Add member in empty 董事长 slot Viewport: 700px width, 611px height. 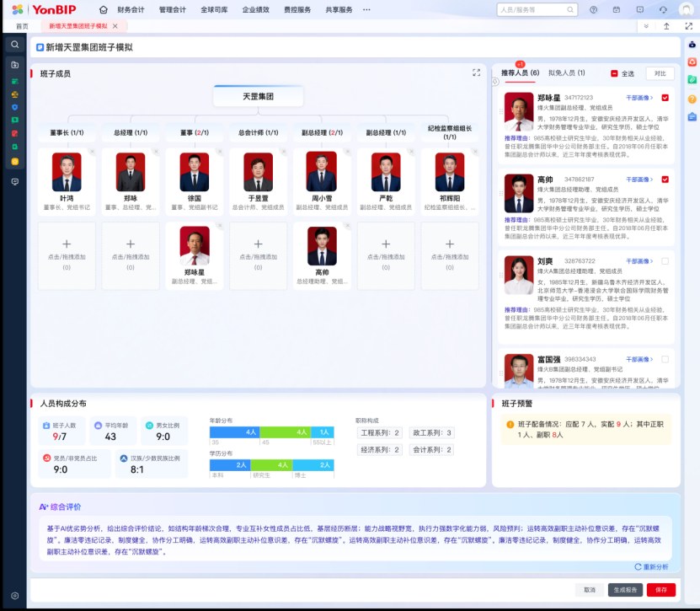point(67,256)
